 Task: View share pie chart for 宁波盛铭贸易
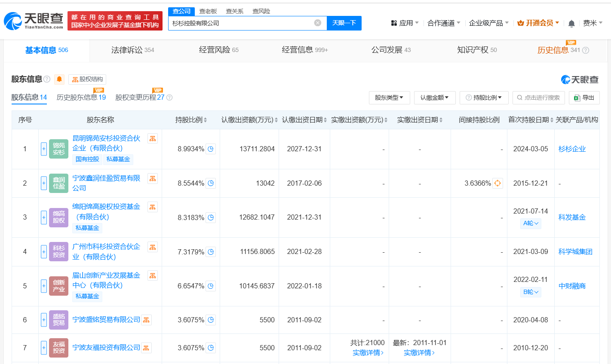point(211,320)
